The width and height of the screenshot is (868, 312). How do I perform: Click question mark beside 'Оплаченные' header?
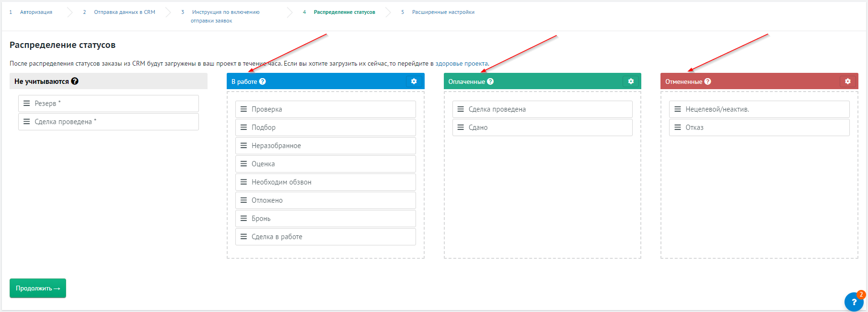(x=490, y=81)
